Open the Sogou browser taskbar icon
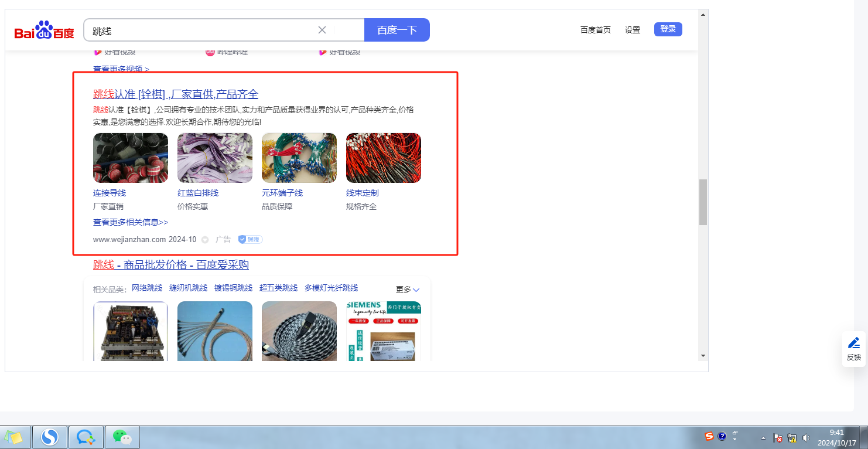This screenshot has height=449, width=868. [50, 437]
